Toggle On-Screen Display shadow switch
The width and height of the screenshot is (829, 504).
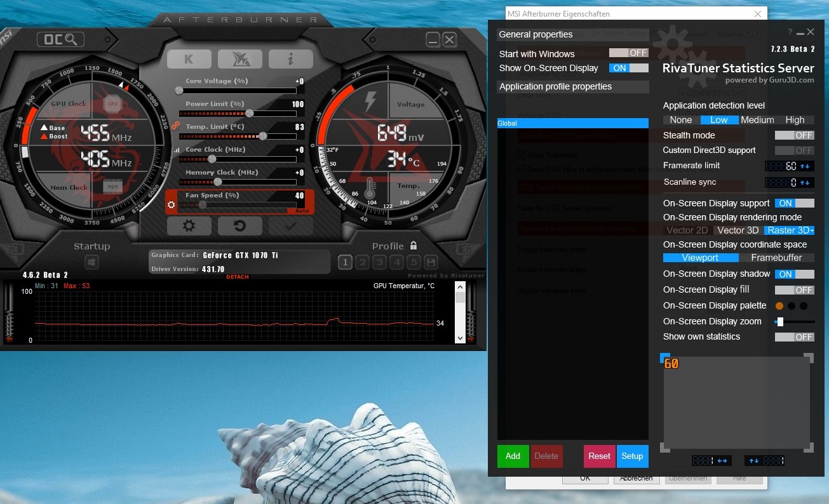tap(795, 274)
